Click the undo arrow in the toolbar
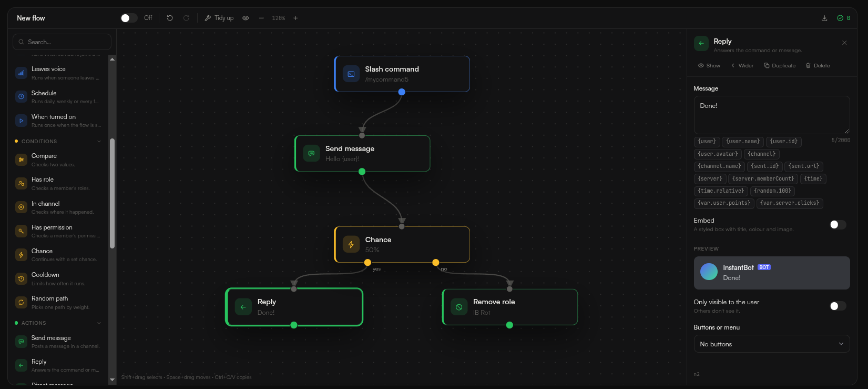 click(170, 18)
